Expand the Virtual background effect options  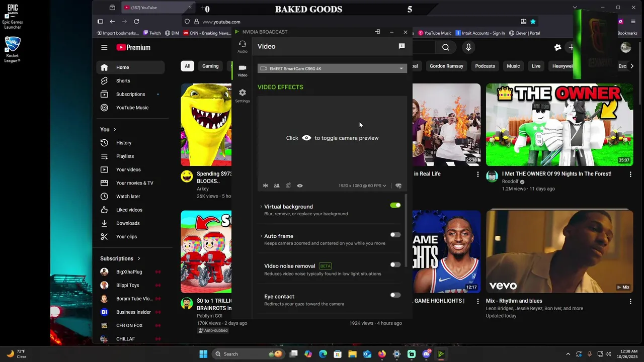pos(261,207)
